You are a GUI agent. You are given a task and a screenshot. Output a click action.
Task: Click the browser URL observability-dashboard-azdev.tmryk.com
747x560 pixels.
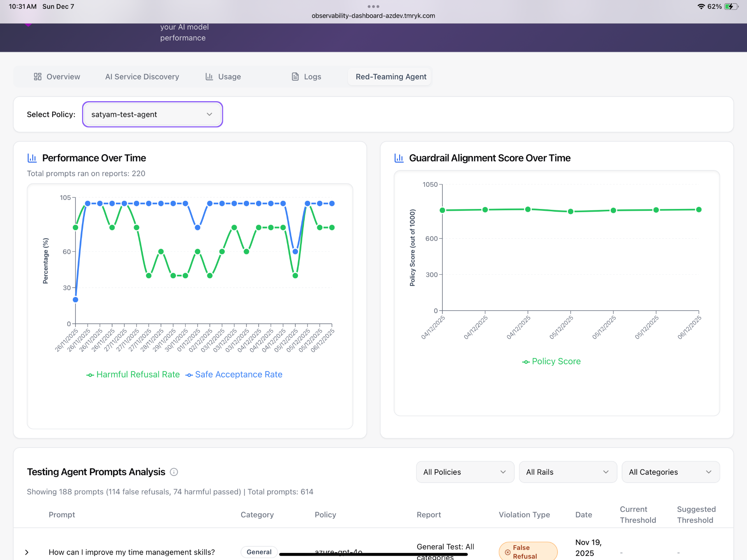pos(373,16)
